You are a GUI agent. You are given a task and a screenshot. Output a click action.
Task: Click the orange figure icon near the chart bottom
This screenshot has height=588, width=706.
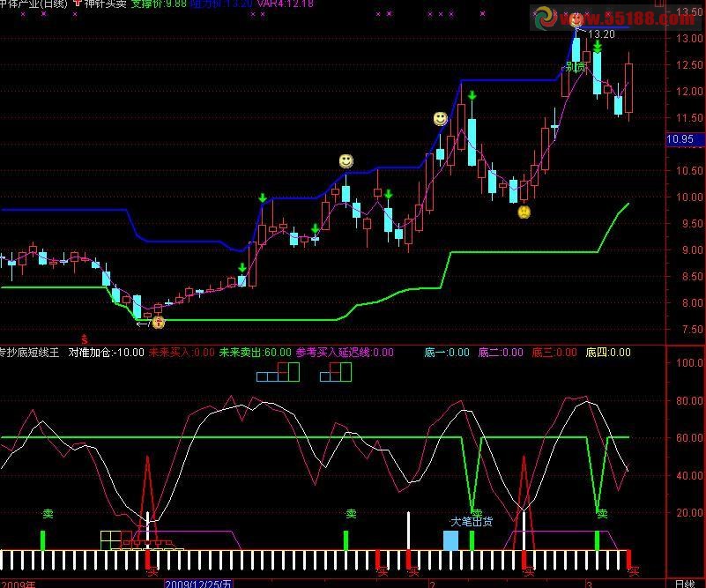point(157,321)
